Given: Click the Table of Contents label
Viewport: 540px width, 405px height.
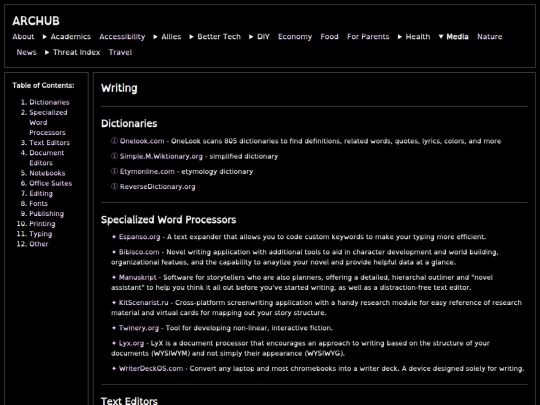Looking at the screenshot, I should coord(43,85).
